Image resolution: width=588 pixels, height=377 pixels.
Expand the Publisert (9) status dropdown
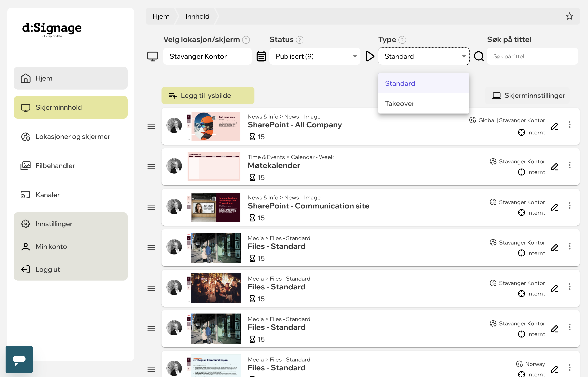pos(315,56)
